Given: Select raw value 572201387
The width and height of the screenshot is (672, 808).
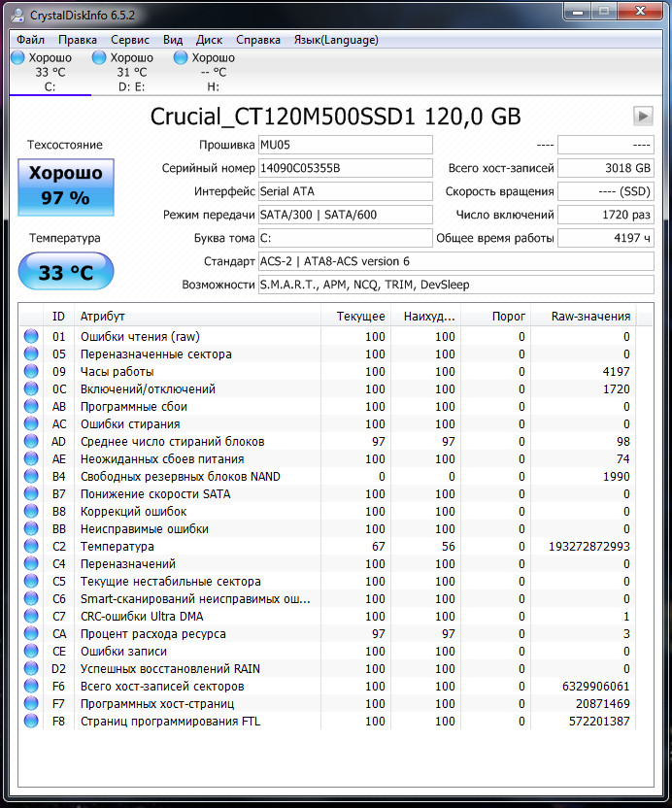Looking at the screenshot, I should pyautogui.click(x=599, y=722).
